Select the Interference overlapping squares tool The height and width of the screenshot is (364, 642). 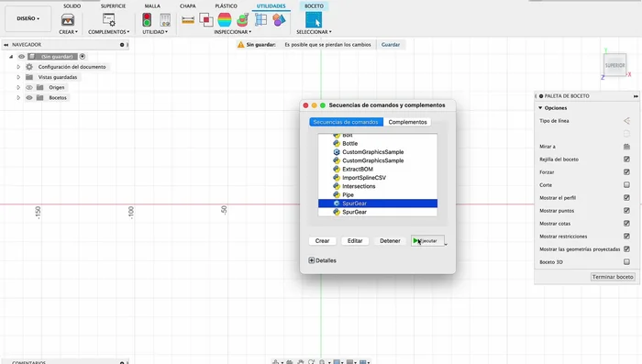pyautogui.click(x=206, y=19)
